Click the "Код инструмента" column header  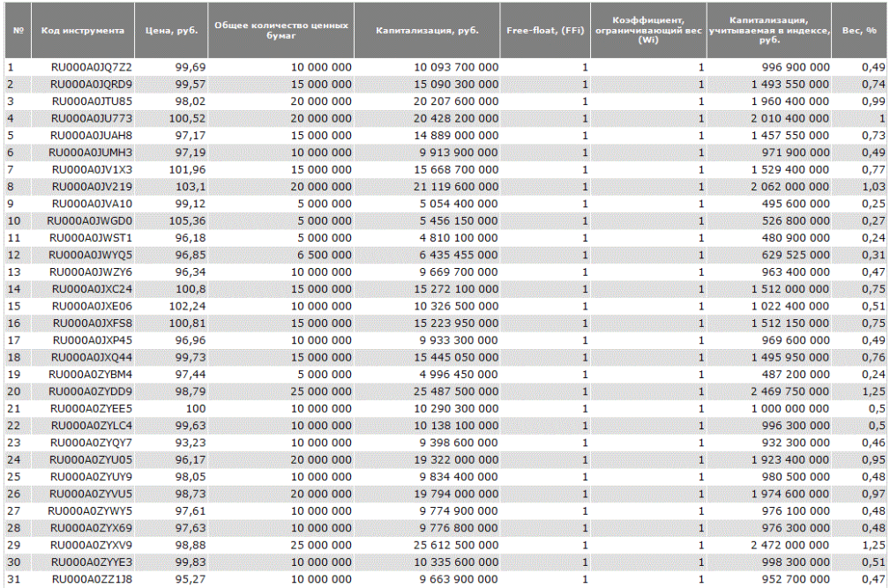coord(82,30)
